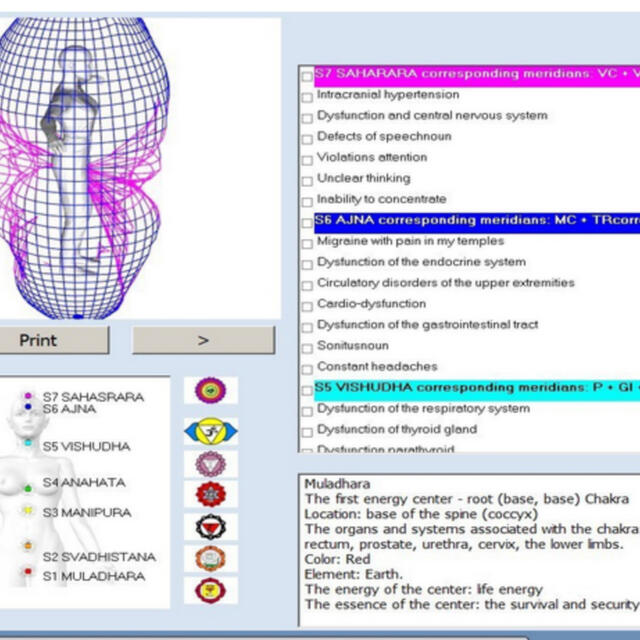
Task: Select the orange S2 Svadhistana body point
Action: [x=28, y=545]
